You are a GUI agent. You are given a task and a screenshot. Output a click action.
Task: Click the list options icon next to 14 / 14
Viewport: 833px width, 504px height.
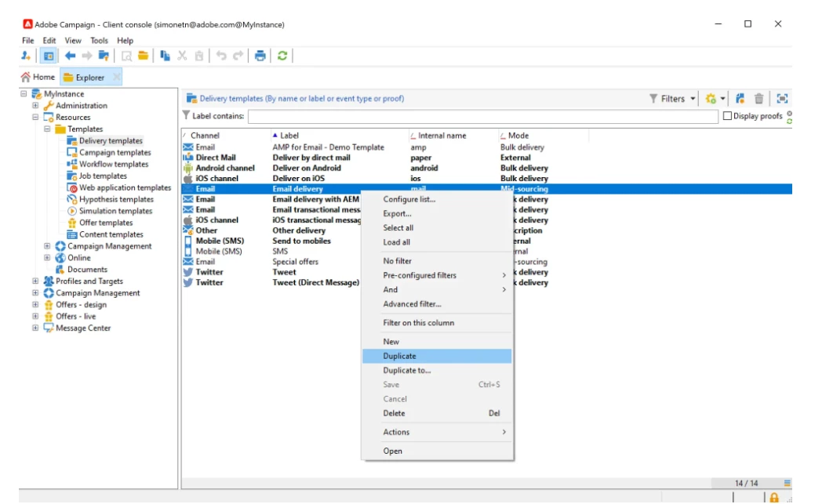788,483
